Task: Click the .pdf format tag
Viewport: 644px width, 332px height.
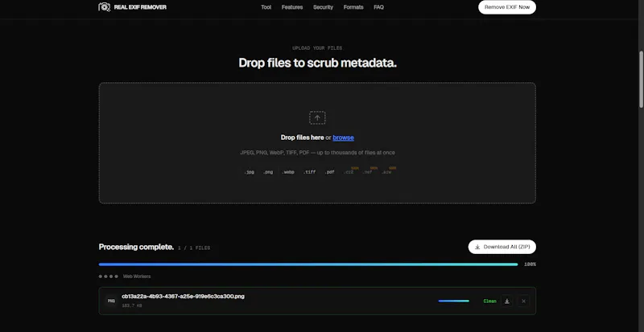Action: [329, 172]
